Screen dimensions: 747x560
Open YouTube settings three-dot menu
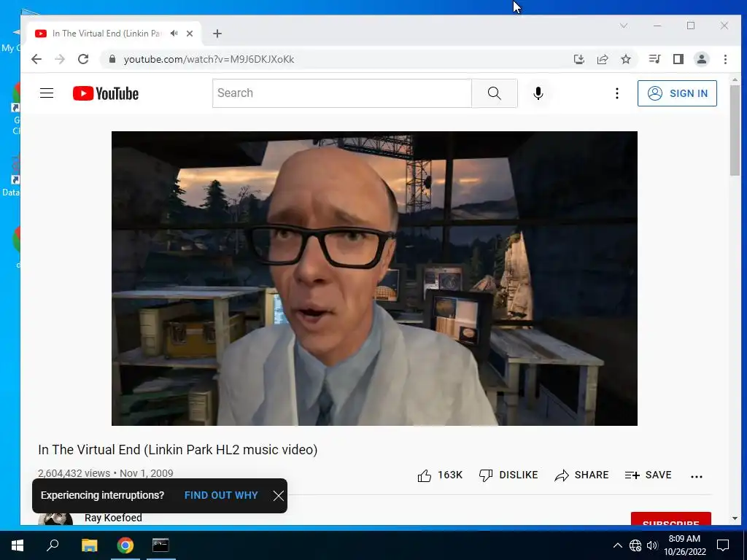click(617, 93)
